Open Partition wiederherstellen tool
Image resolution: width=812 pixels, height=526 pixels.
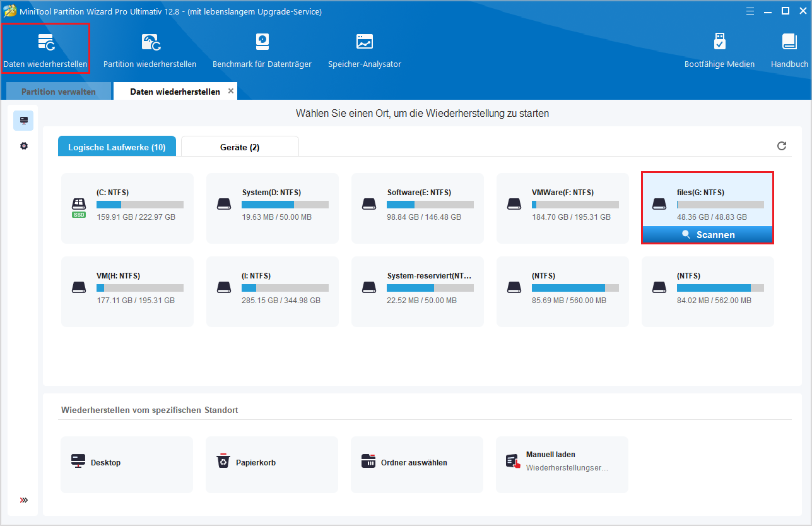[150, 51]
